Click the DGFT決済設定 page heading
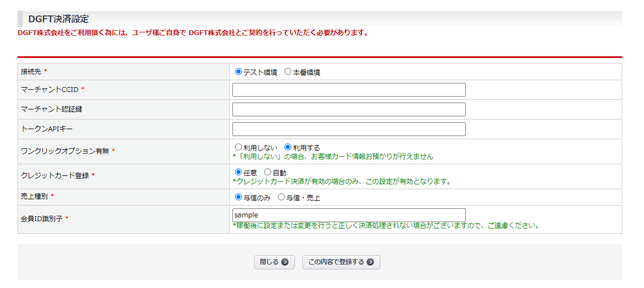This screenshot has height=288, width=644. [58, 19]
